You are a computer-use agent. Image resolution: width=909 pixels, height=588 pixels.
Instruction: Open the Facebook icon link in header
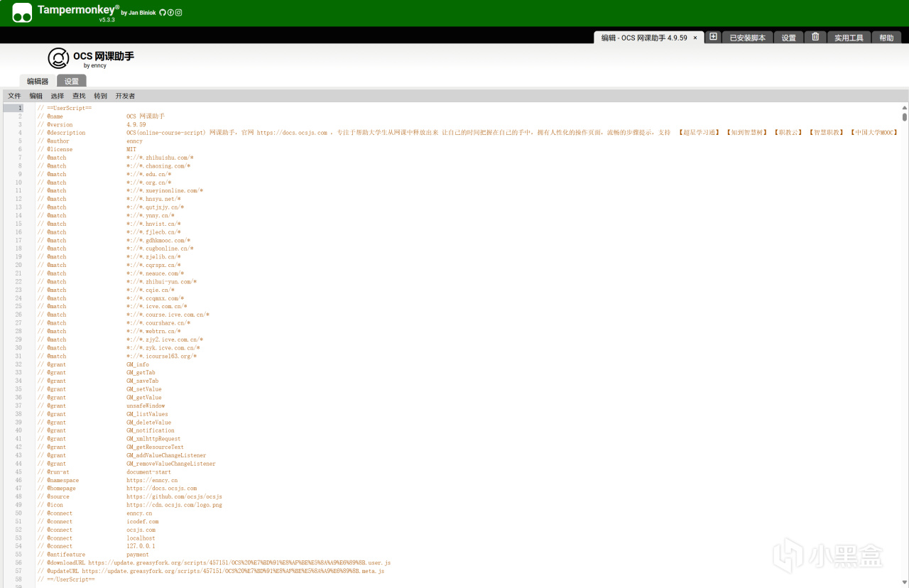(x=170, y=13)
